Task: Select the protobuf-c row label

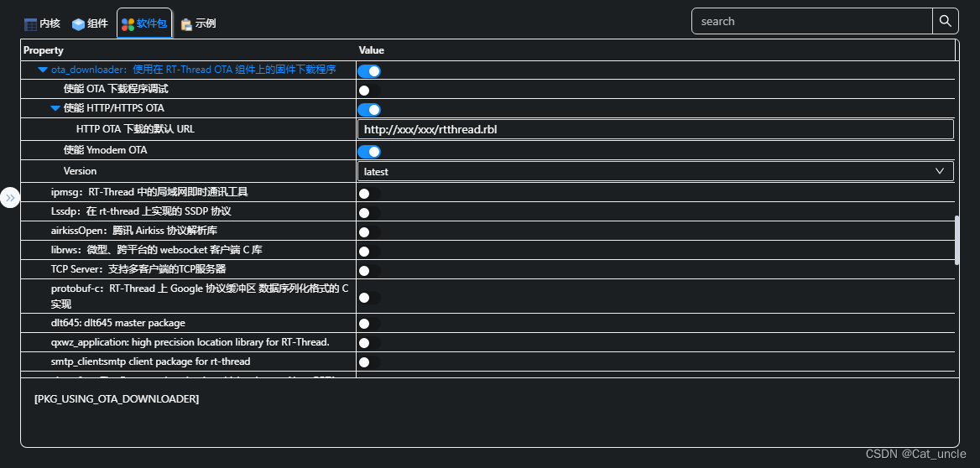Action: tap(200, 296)
